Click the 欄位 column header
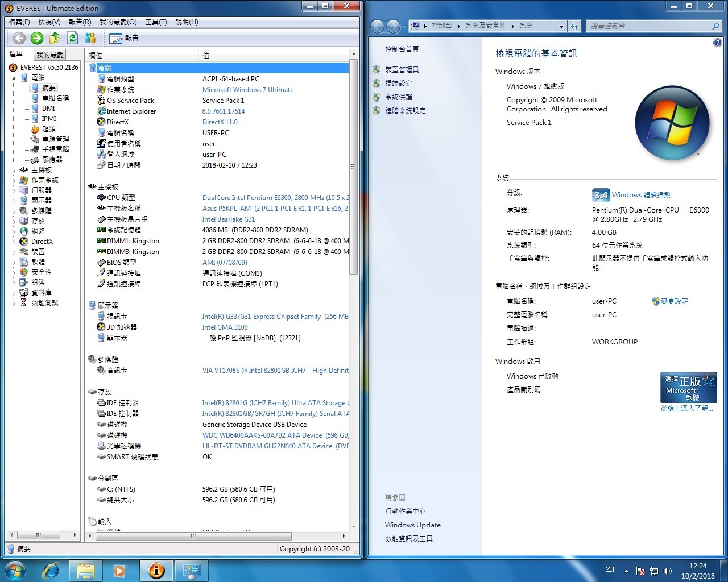 coord(142,55)
